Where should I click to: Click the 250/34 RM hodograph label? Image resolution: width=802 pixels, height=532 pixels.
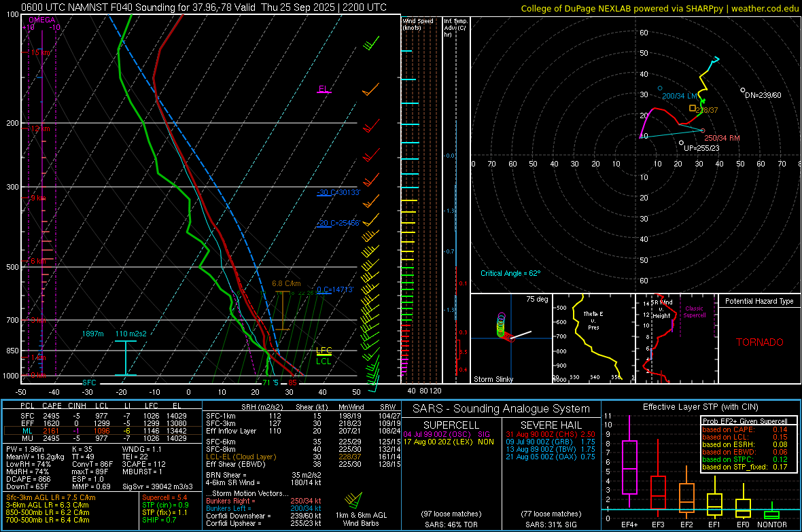(x=722, y=138)
